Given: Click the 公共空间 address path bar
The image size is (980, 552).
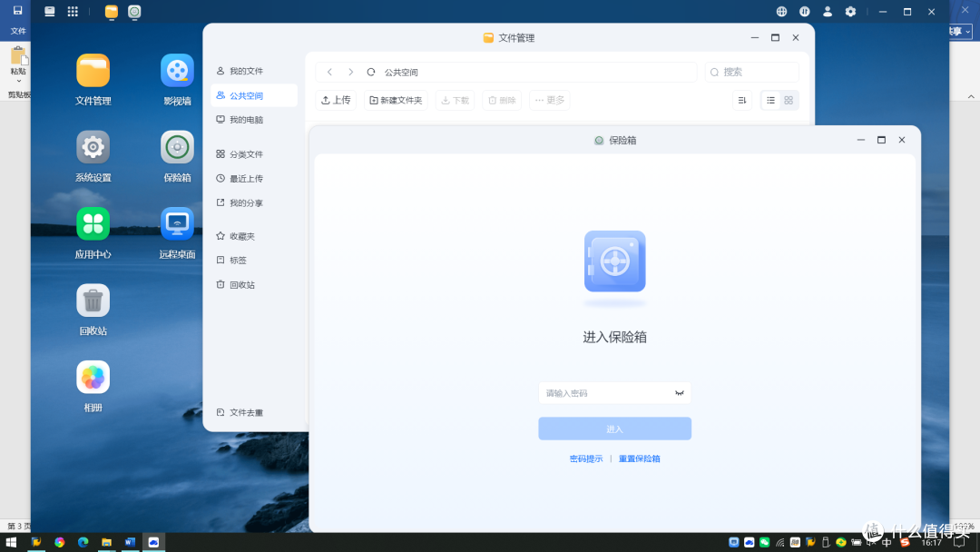Looking at the screenshot, I should (x=506, y=72).
